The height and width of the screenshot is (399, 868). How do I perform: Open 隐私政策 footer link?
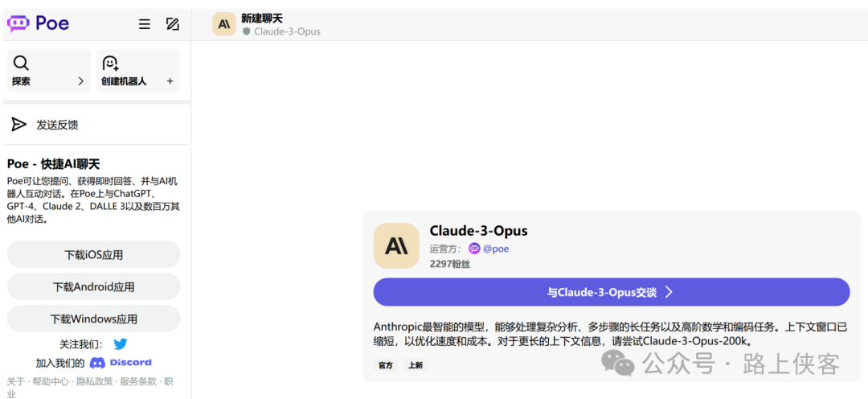click(94, 381)
